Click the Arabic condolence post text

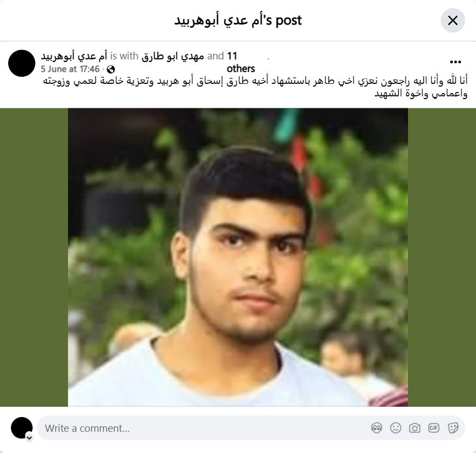pyautogui.click(x=255, y=87)
